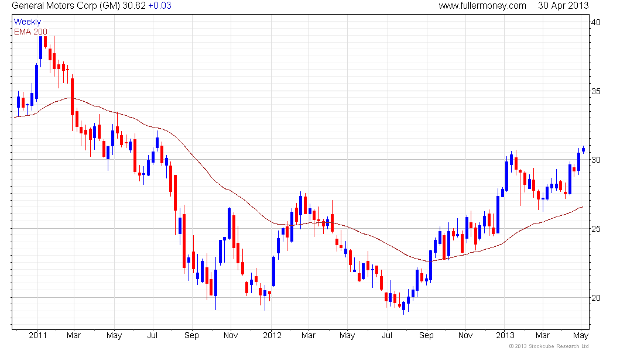Click the Sep label right of Jul 2012

[x=426, y=335]
